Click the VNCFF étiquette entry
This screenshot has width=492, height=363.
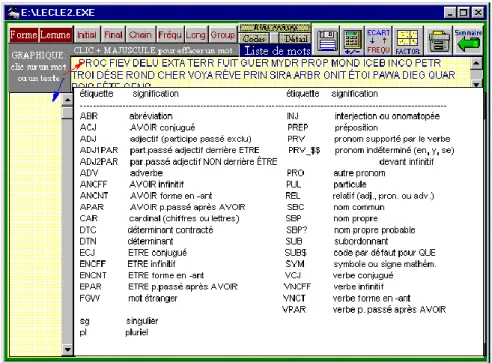click(x=297, y=287)
